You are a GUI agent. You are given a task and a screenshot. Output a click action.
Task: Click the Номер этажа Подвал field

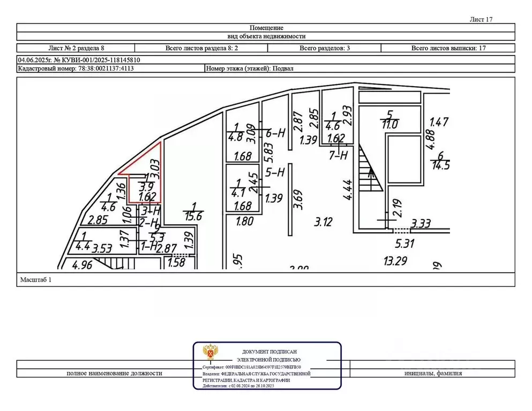click(250, 68)
